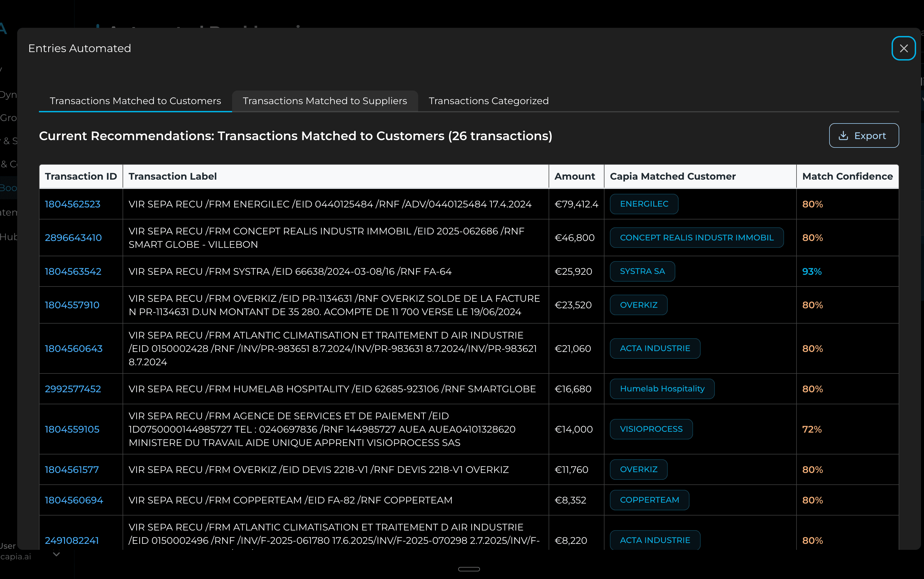Open transaction ID 1804562523
Image resolution: width=924 pixels, height=579 pixels.
[x=72, y=204]
